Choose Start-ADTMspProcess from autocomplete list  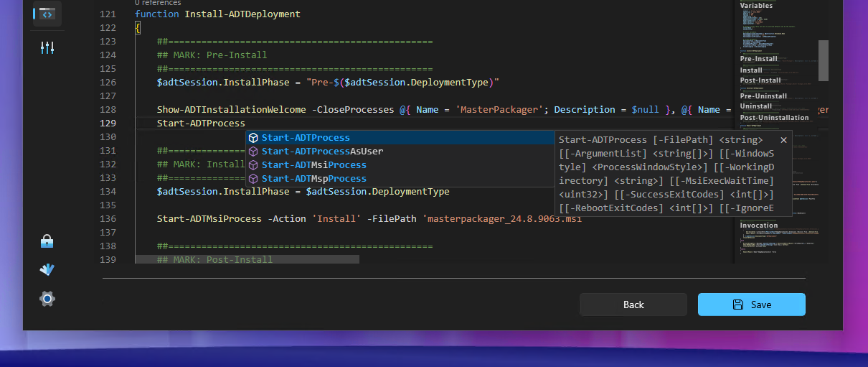click(400, 179)
